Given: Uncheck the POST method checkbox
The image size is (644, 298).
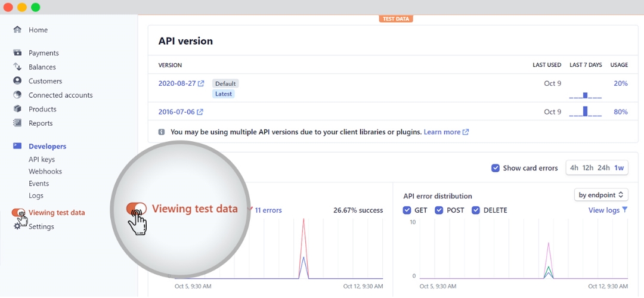Looking at the screenshot, I should (439, 210).
